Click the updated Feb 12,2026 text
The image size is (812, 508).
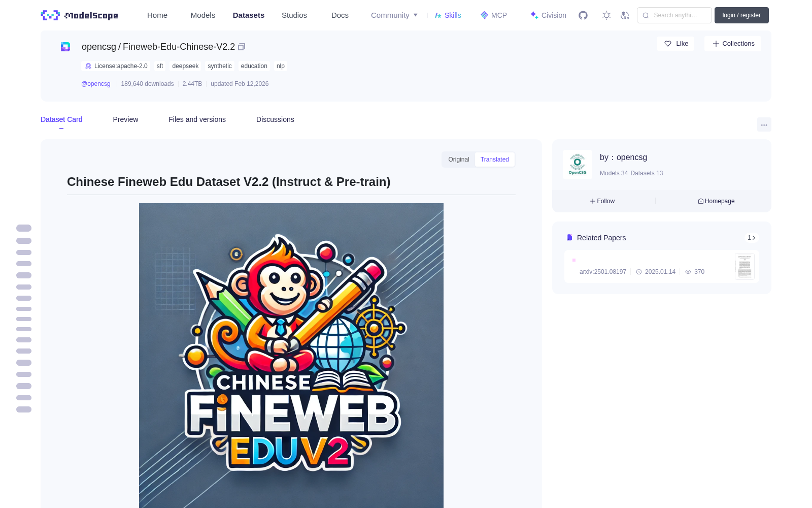(240, 84)
